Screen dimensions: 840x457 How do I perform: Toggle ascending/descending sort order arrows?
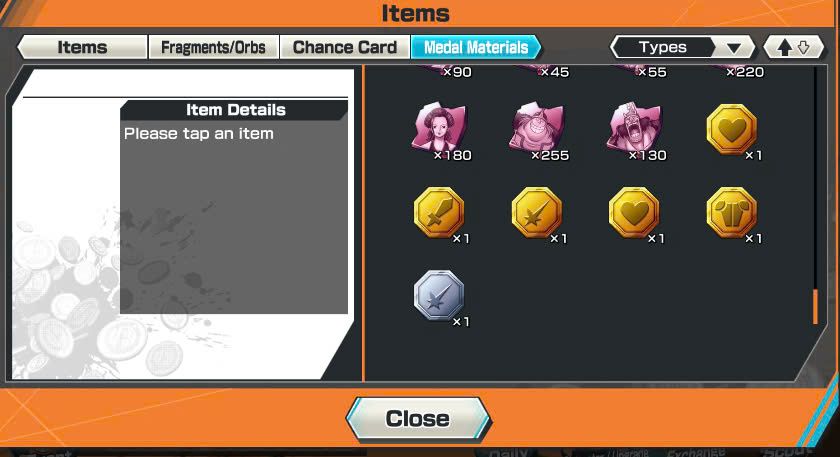click(793, 47)
